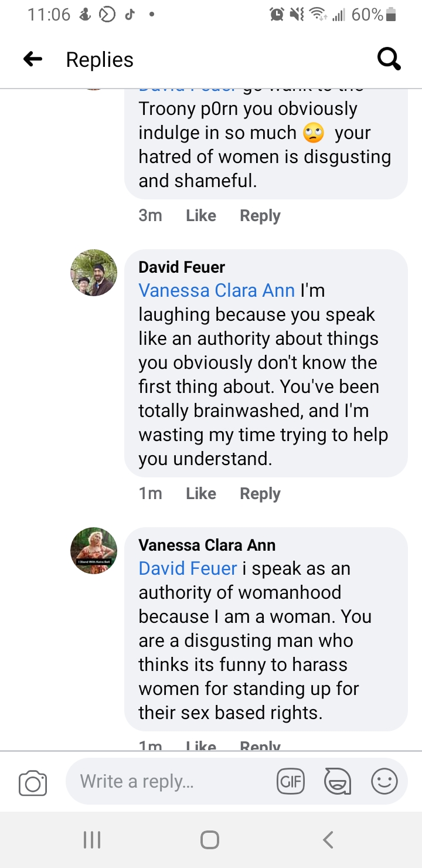Tap the camera icon to attach photo

[33, 782]
